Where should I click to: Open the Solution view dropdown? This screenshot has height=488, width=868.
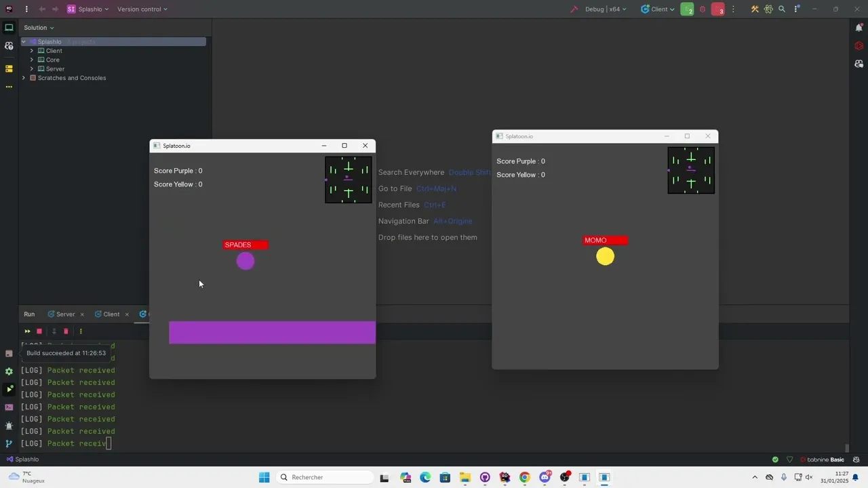pos(39,28)
